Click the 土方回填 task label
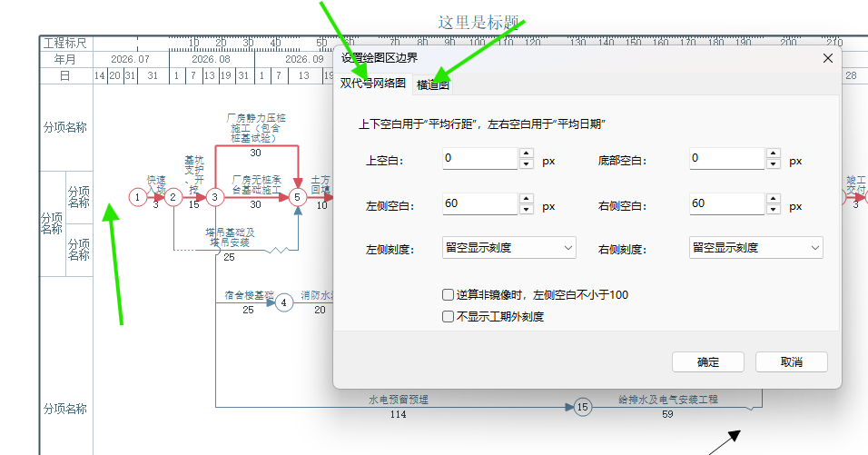Image resolution: width=868 pixels, height=455 pixels. coord(321,185)
